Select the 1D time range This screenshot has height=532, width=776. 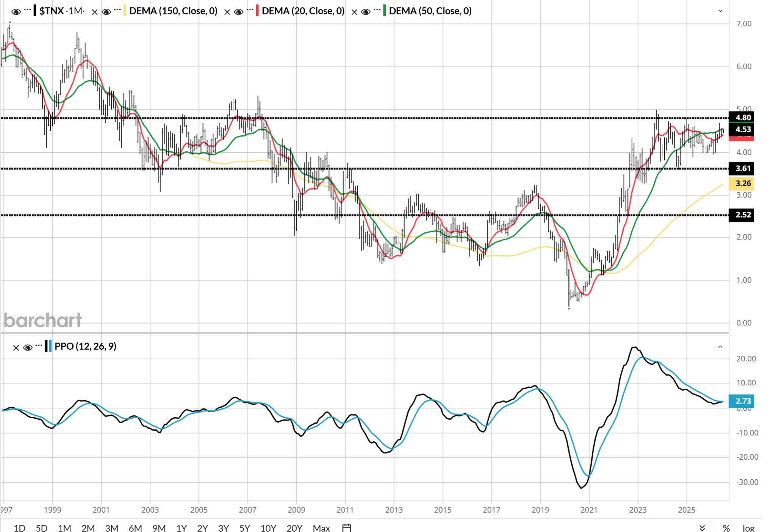(19, 528)
